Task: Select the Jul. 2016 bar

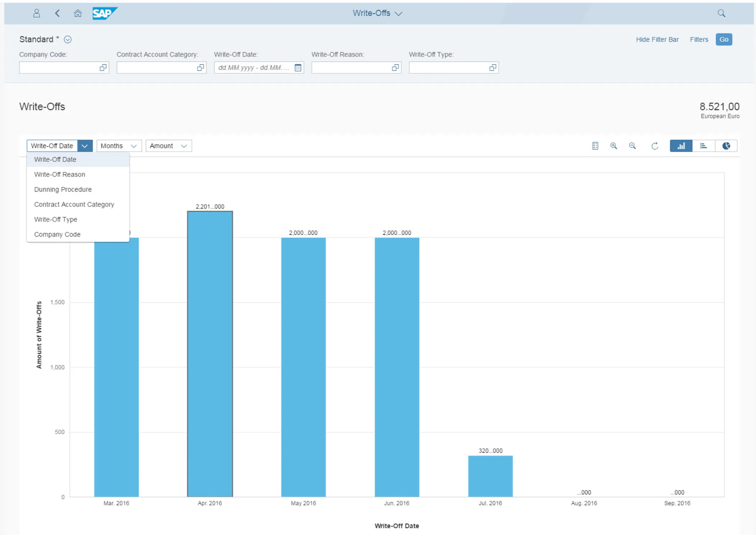Action: coord(490,476)
